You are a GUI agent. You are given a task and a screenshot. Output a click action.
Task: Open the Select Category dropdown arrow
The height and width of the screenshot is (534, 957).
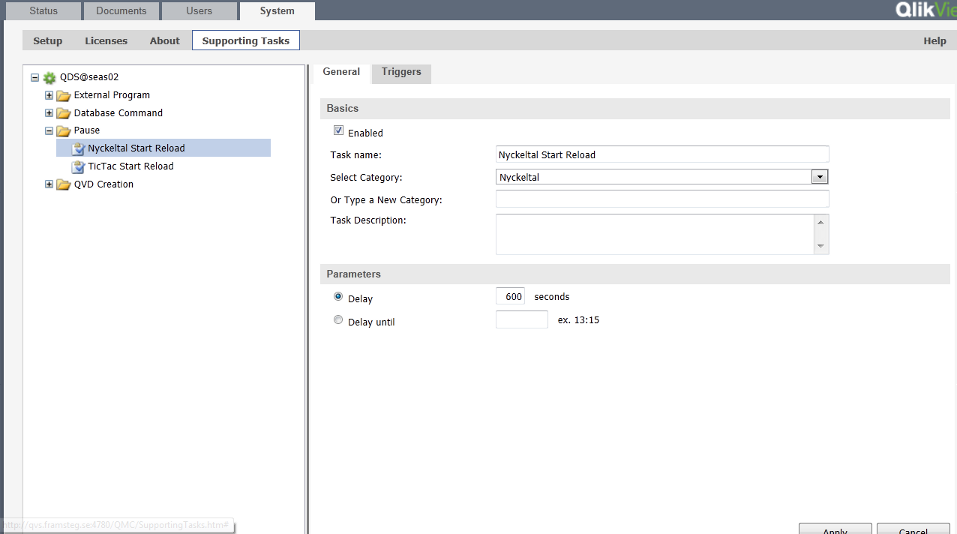[820, 177]
